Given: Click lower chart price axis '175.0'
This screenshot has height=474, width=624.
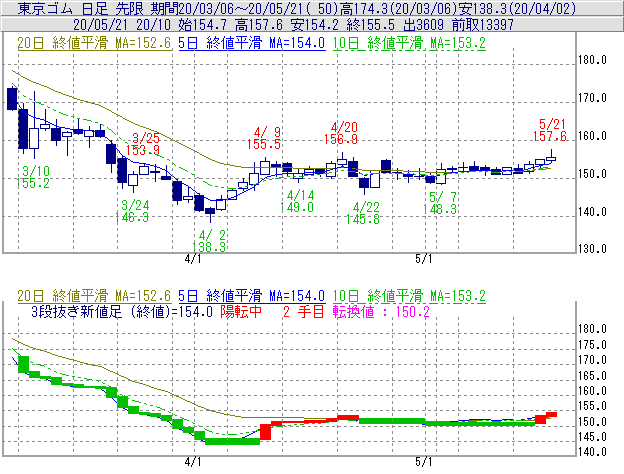Looking at the screenshot, I should [x=592, y=345].
